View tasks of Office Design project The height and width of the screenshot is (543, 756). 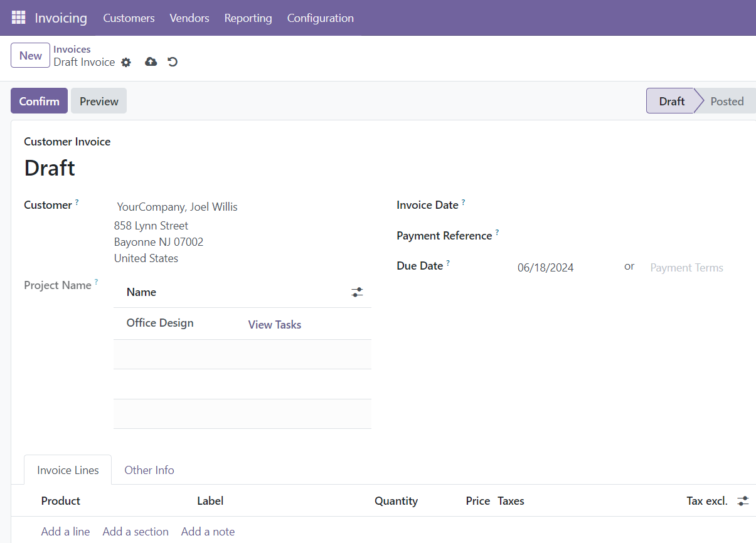pyautogui.click(x=275, y=324)
